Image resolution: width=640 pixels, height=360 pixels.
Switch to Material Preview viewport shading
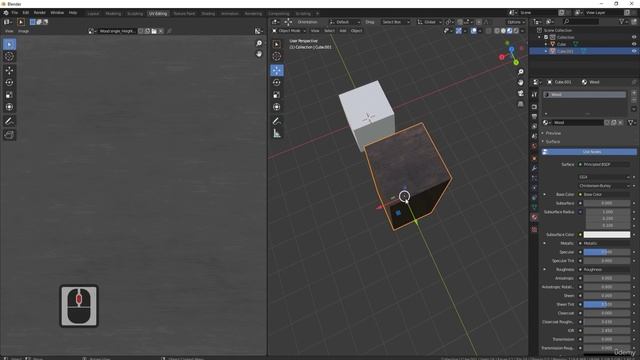point(509,31)
